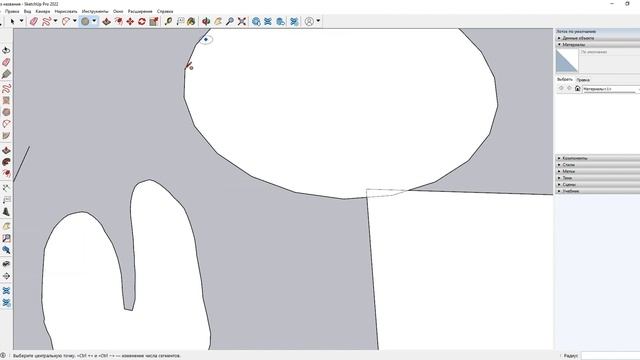Select the Arc tool in top toolbar
Image resolution: width=640 pixels, height=360 pixels.
[x=66, y=21]
